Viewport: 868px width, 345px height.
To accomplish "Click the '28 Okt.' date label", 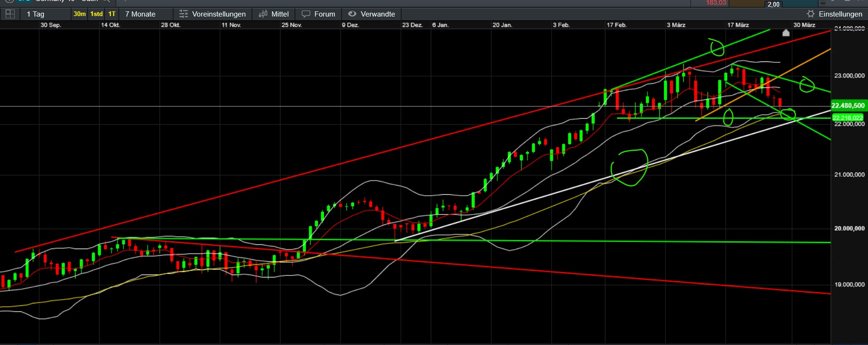I will pos(170,25).
